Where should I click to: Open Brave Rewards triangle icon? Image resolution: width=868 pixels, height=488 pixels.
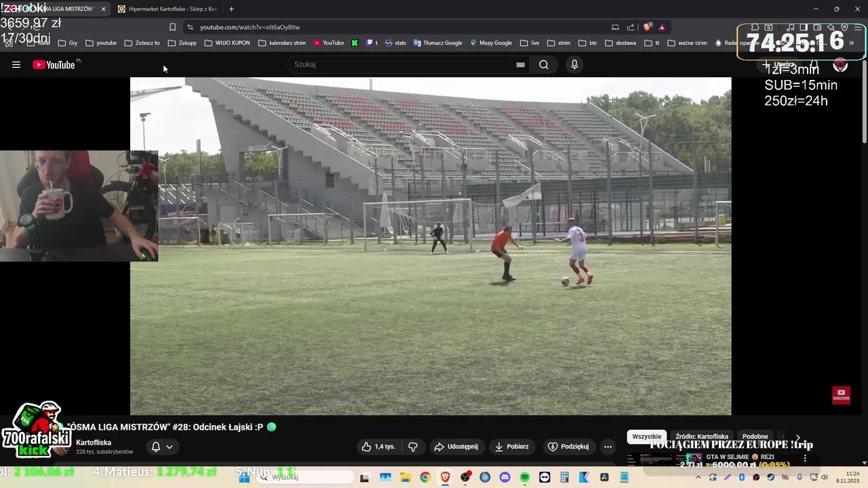point(662,27)
